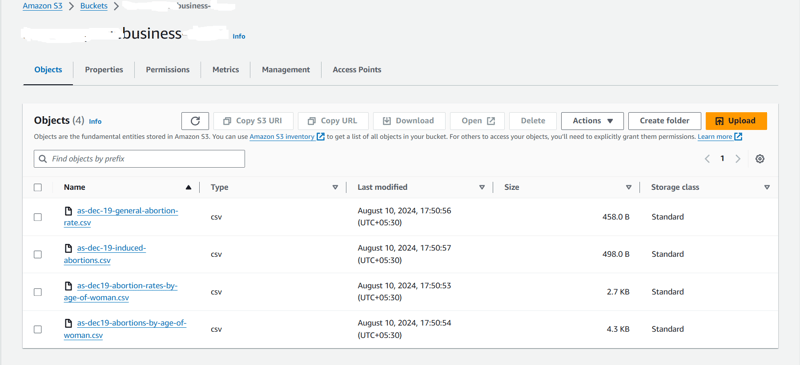Image resolution: width=800 pixels, height=365 pixels.
Task: Click csv type in 4.3 KB row
Action: pos(216,329)
